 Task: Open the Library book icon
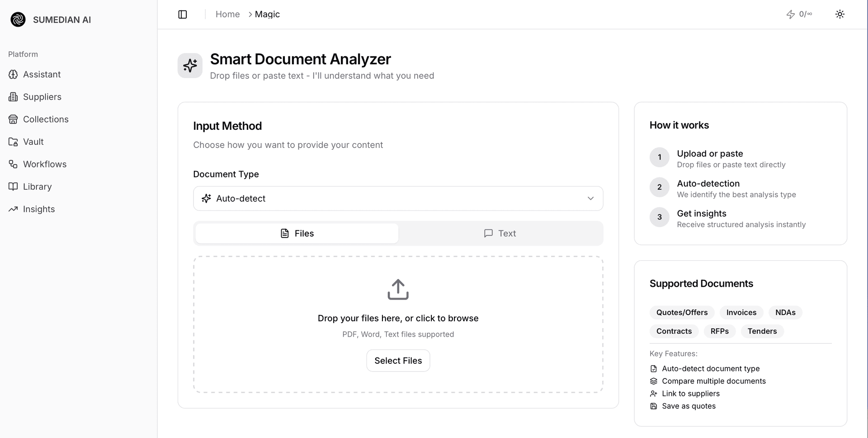[x=13, y=186]
